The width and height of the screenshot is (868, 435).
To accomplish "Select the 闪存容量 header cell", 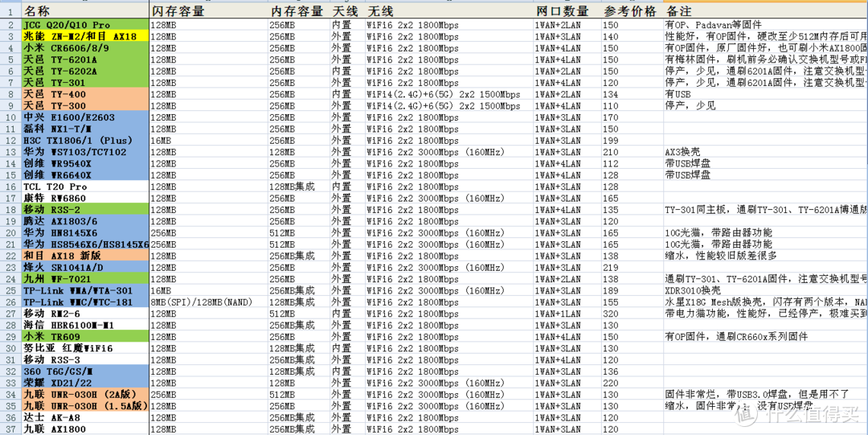I will pos(209,11).
